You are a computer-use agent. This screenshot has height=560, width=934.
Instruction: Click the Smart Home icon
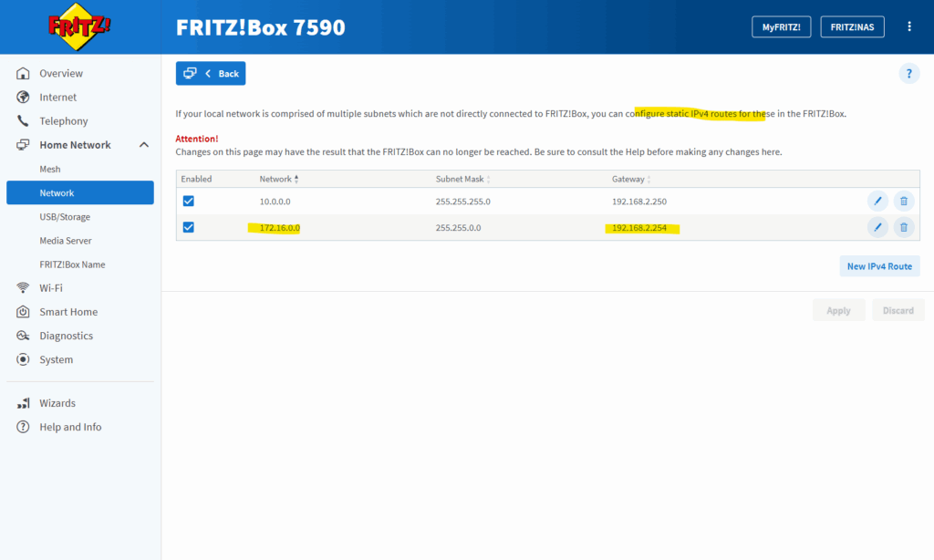pyautogui.click(x=23, y=312)
